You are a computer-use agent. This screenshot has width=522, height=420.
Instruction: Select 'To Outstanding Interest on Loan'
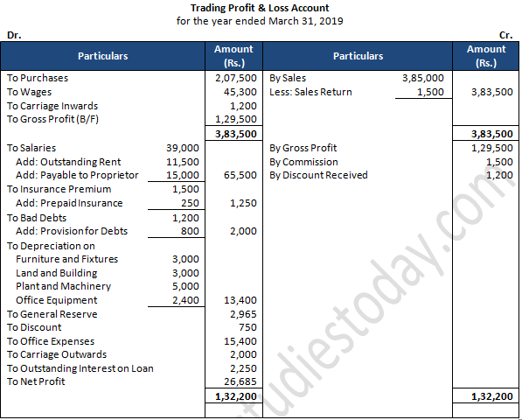(x=80, y=368)
